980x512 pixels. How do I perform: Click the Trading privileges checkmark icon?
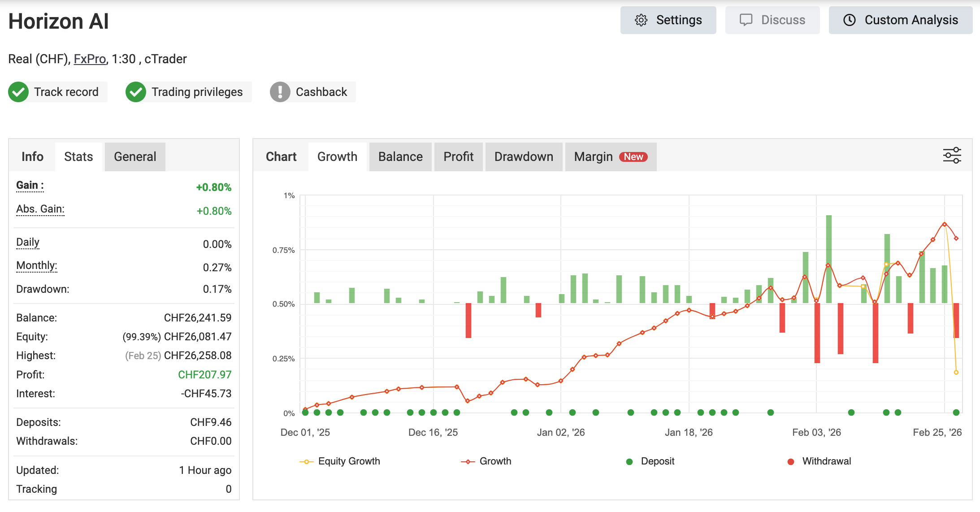click(x=136, y=92)
